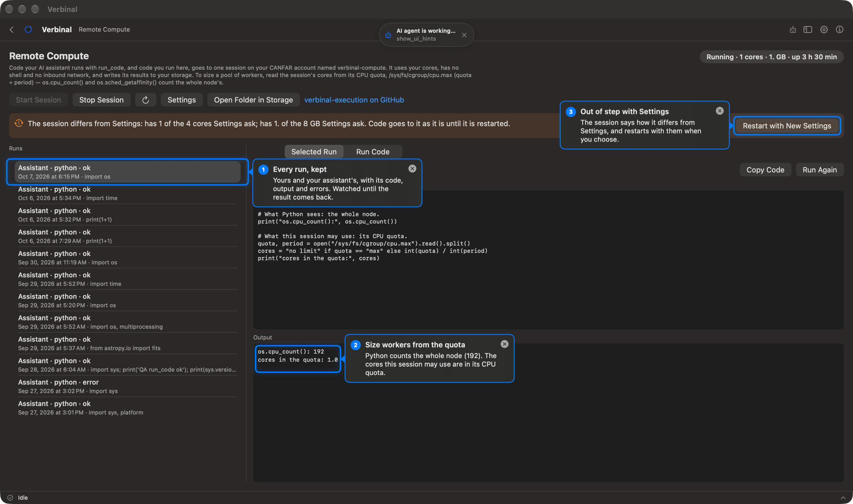The height and width of the screenshot is (504, 853).
Task: Go back using the chevron arrow
Action: (x=12, y=30)
